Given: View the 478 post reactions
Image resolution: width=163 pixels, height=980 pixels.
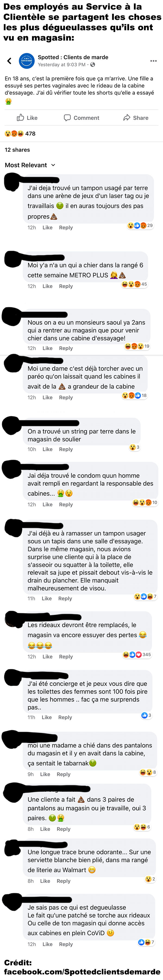Looking at the screenshot, I should point(20,133).
